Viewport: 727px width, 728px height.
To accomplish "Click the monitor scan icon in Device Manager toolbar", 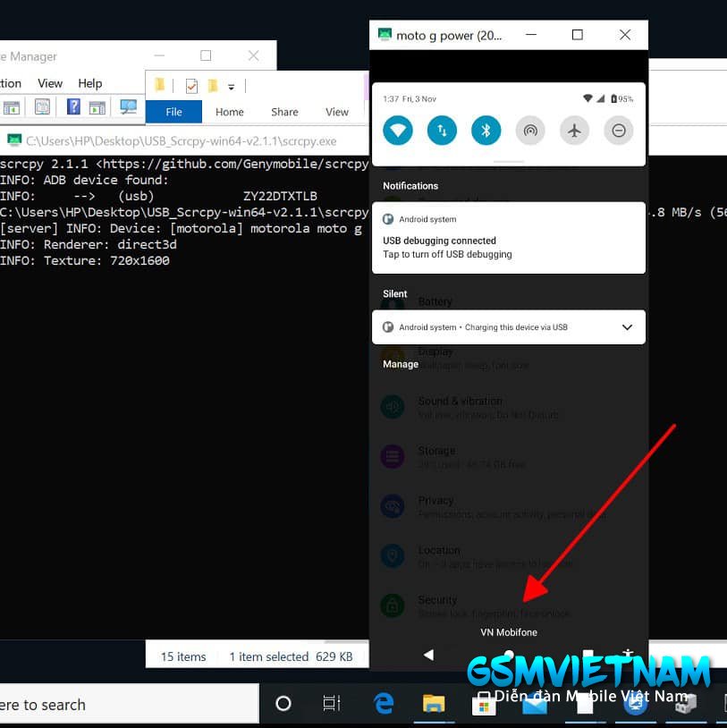I will (129, 107).
